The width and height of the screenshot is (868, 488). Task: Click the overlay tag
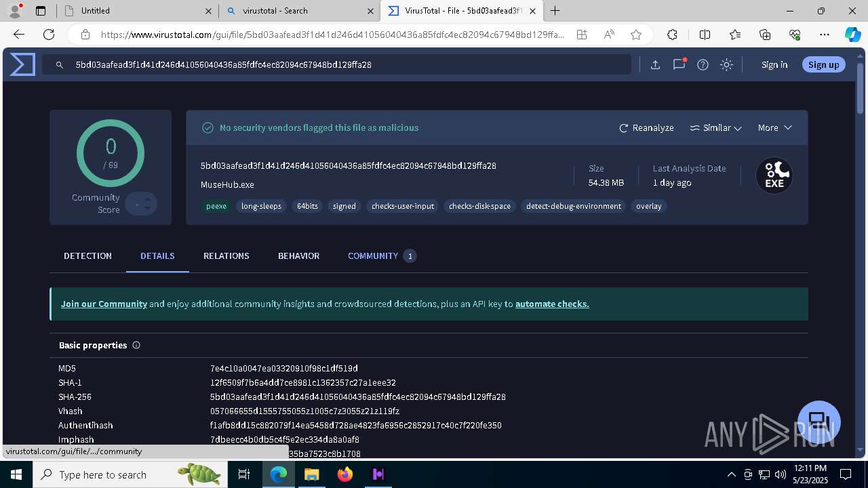[648, 206]
